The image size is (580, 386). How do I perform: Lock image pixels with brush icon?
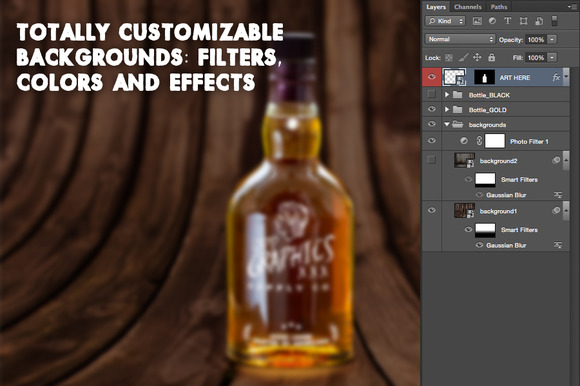coord(463,57)
